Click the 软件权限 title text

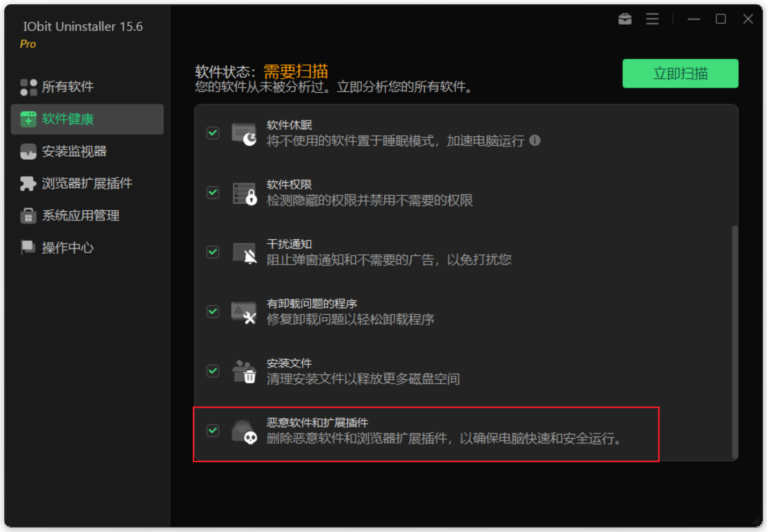coord(289,184)
